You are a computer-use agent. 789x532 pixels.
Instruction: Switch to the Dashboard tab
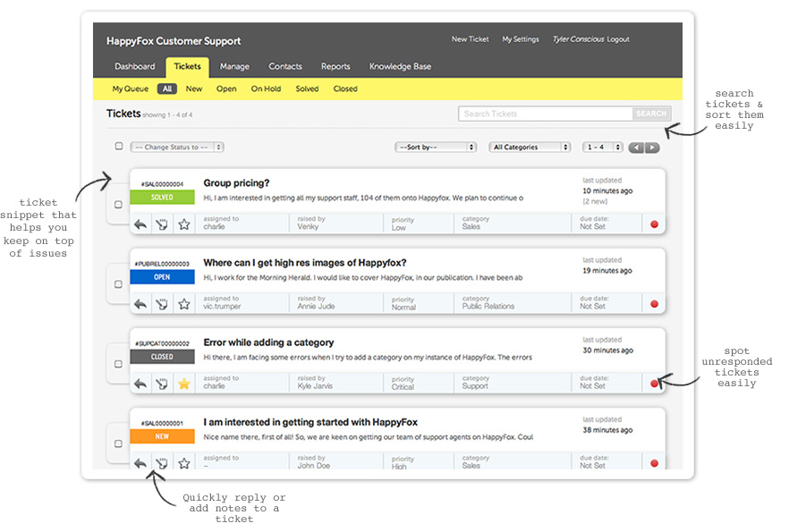tap(135, 66)
